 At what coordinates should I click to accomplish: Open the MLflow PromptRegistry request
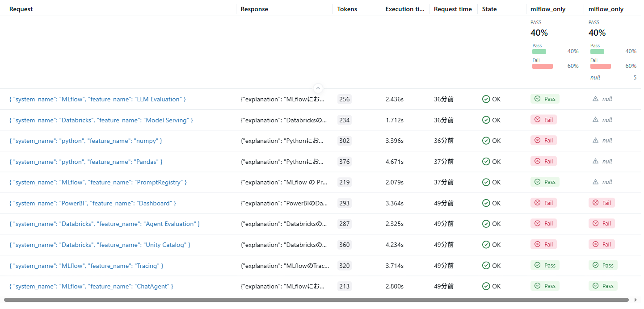[x=98, y=182]
